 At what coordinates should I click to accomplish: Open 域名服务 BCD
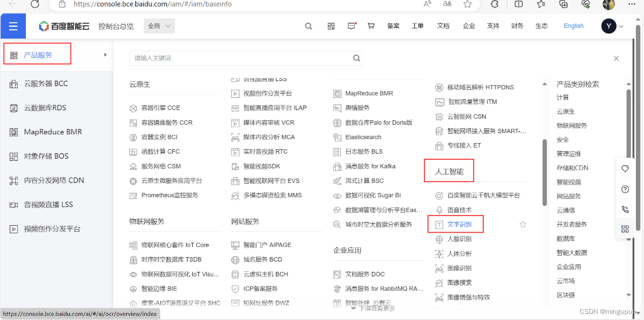(263, 260)
